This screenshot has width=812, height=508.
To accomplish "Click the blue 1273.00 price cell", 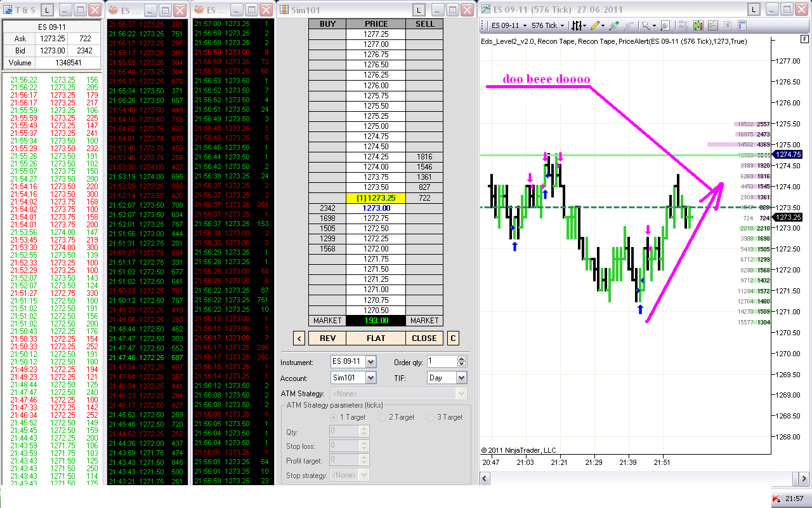I will point(376,208).
